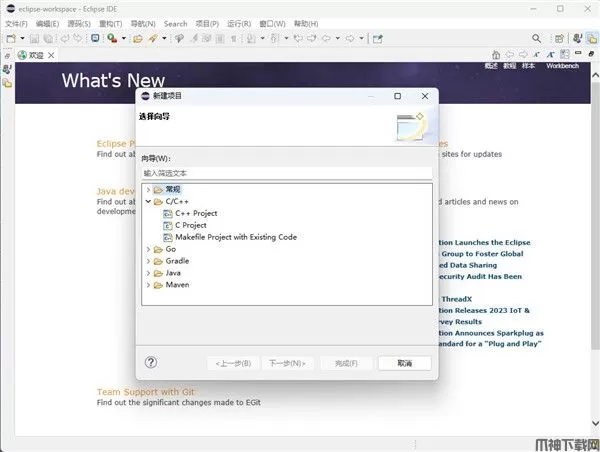Click the Save All toolbar icon
The image size is (600, 452).
[48, 38]
